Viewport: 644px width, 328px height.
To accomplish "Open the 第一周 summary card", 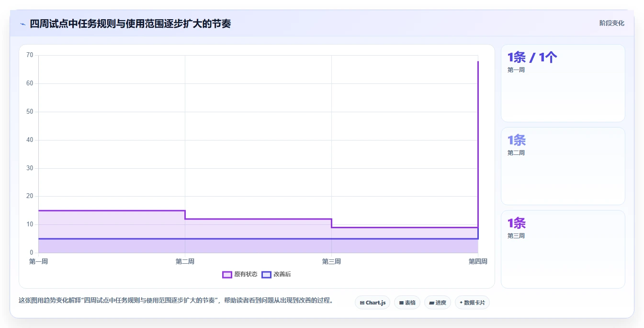I will tap(563, 83).
